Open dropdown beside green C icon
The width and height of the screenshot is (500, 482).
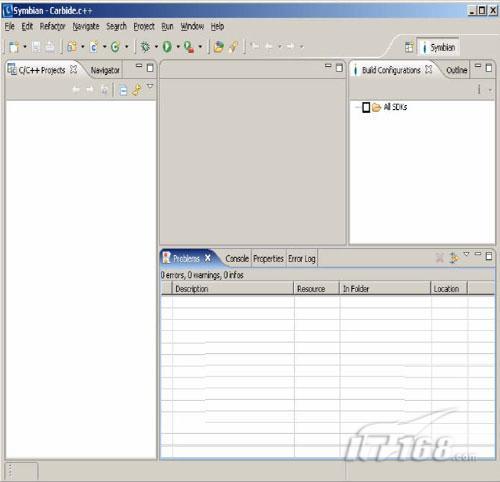click(x=126, y=47)
